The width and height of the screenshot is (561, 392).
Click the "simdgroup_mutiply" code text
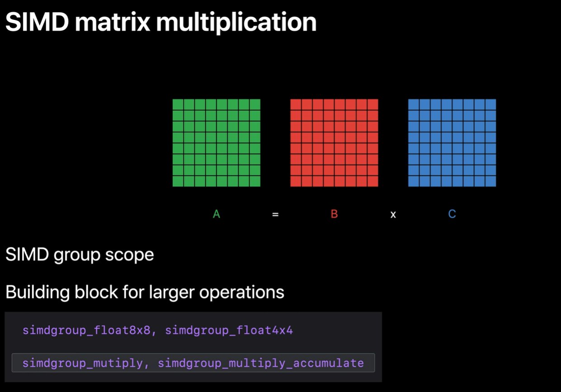point(82,363)
